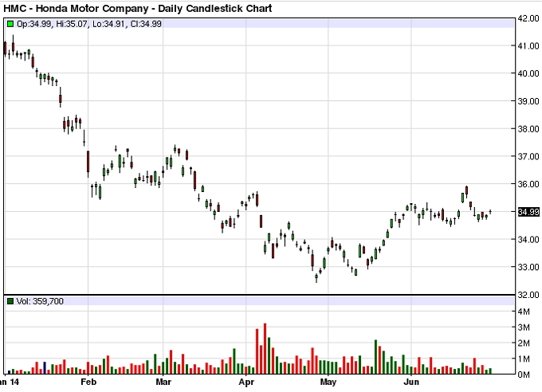Click the Apr date axis label

click(246, 382)
